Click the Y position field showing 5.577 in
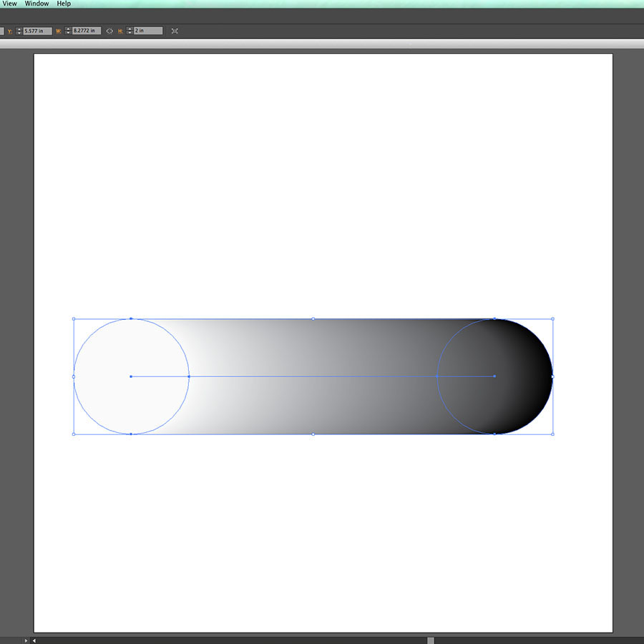The height and width of the screenshot is (644, 644). [x=37, y=31]
